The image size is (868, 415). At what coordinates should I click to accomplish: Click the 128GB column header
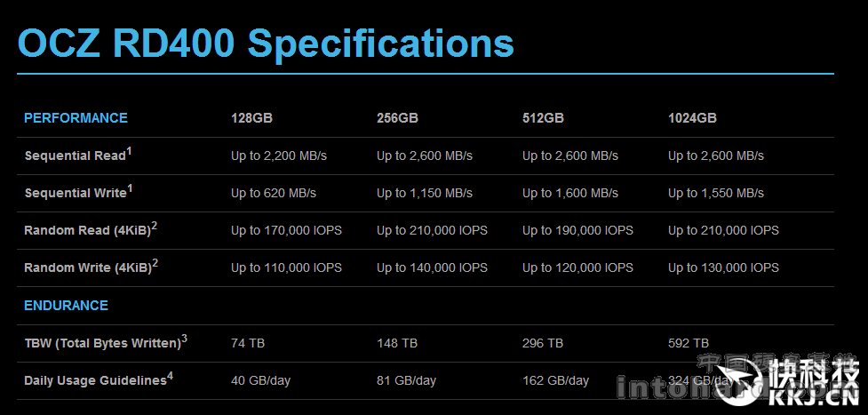252,118
